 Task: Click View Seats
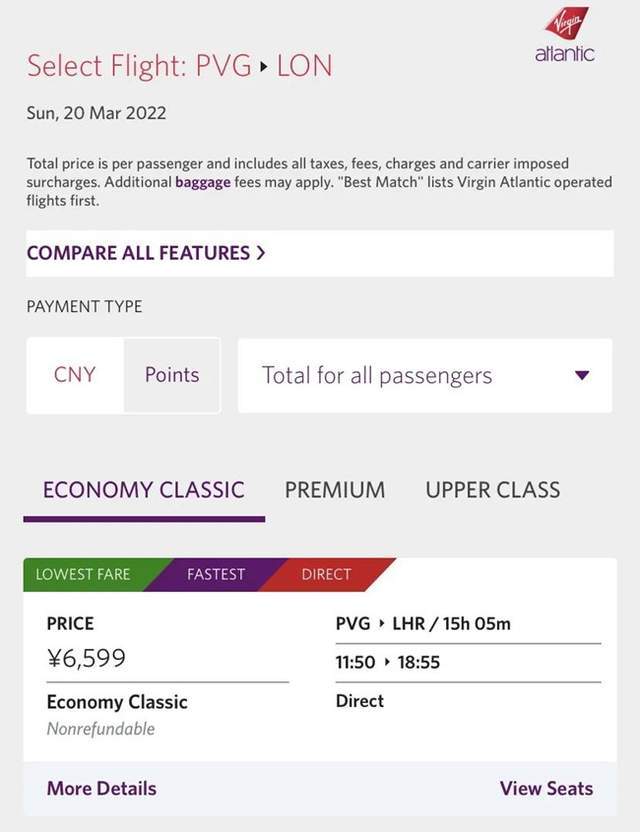coord(547,788)
